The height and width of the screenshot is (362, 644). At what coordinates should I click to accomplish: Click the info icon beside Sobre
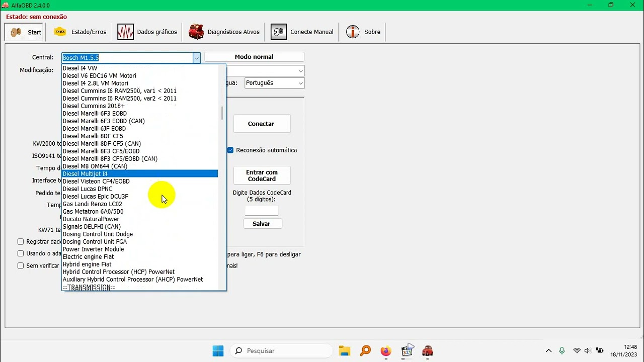353,32
